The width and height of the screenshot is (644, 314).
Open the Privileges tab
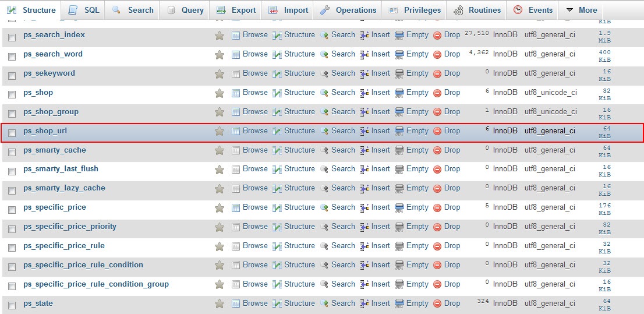tap(415, 10)
